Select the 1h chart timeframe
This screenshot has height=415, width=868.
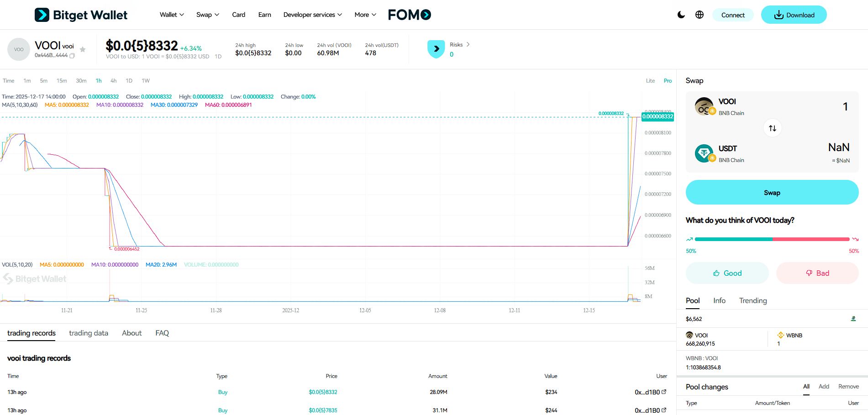coord(98,80)
